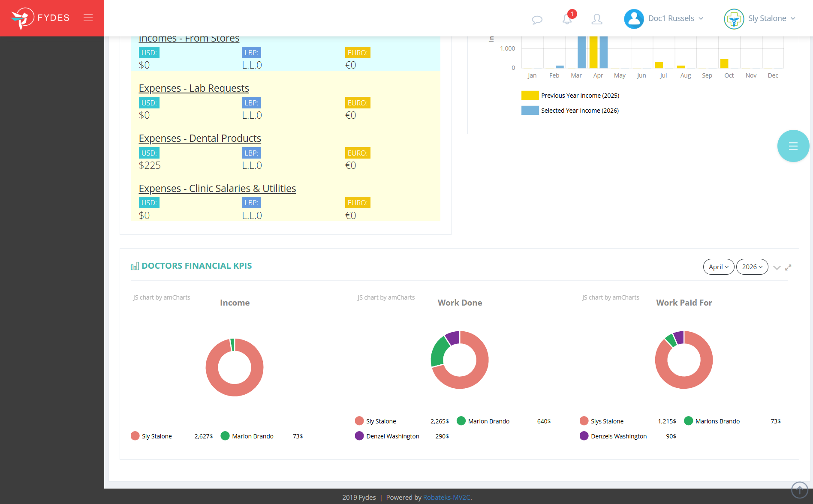This screenshot has height=504, width=813.
Task: Click Marlon Brando's green color swatch
Action: (225, 436)
